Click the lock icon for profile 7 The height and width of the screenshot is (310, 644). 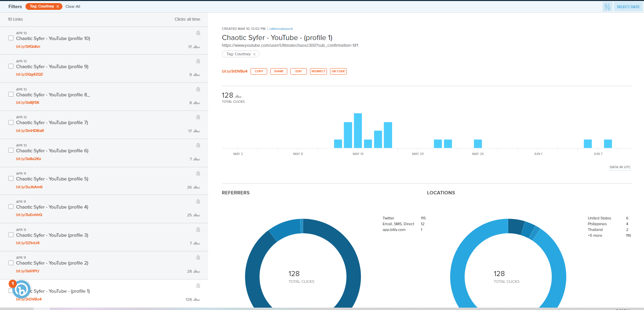(x=198, y=117)
